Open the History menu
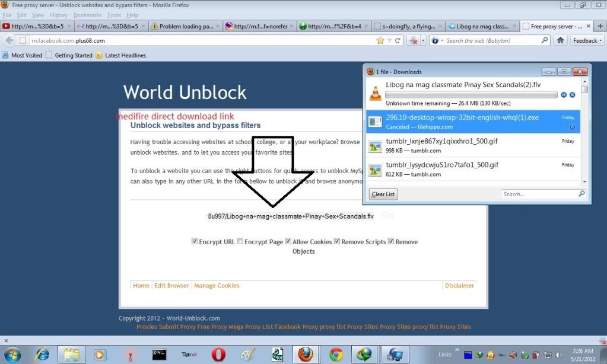Viewport: 607px width, 364px height. (x=59, y=15)
